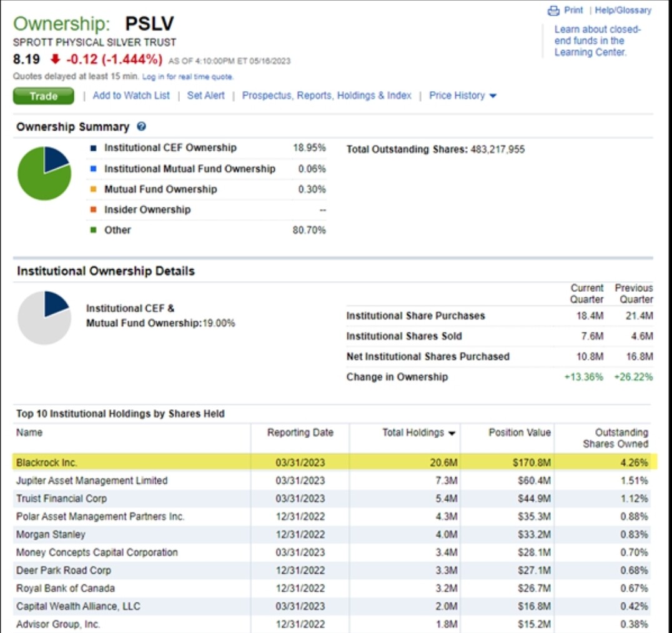
Task: Click the printer icon beside Print
Action: pos(553,11)
